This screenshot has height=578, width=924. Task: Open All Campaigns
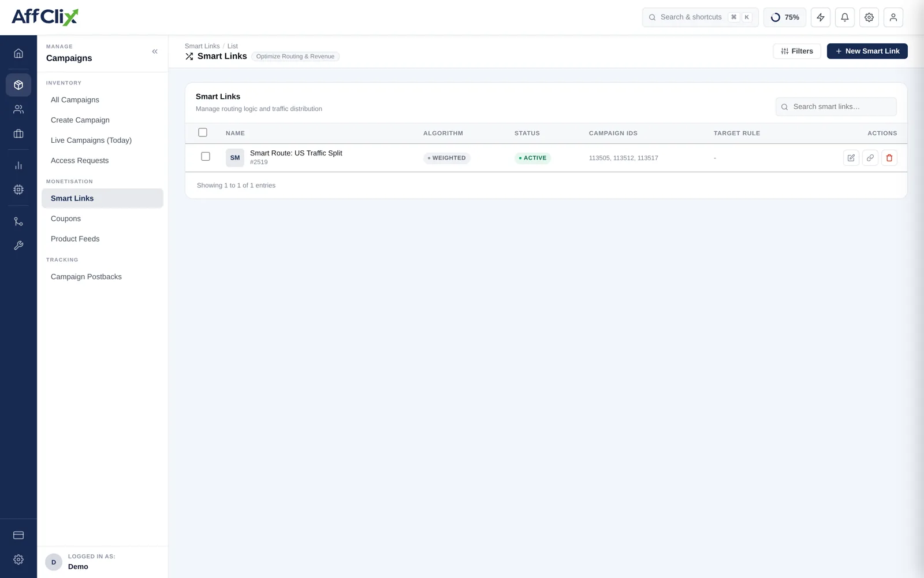pos(103,100)
